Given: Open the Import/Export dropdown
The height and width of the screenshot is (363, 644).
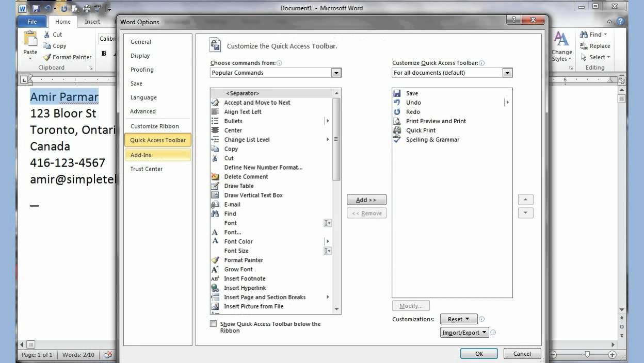Looking at the screenshot, I should (464, 333).
